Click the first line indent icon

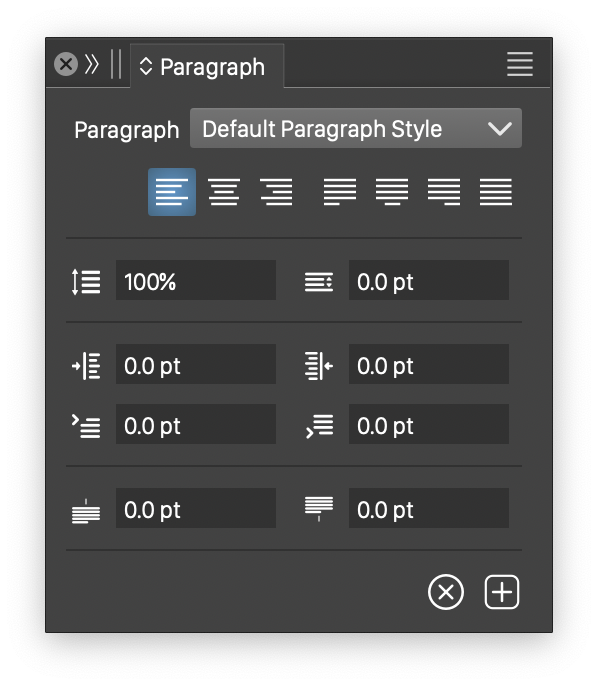(86, 427)
